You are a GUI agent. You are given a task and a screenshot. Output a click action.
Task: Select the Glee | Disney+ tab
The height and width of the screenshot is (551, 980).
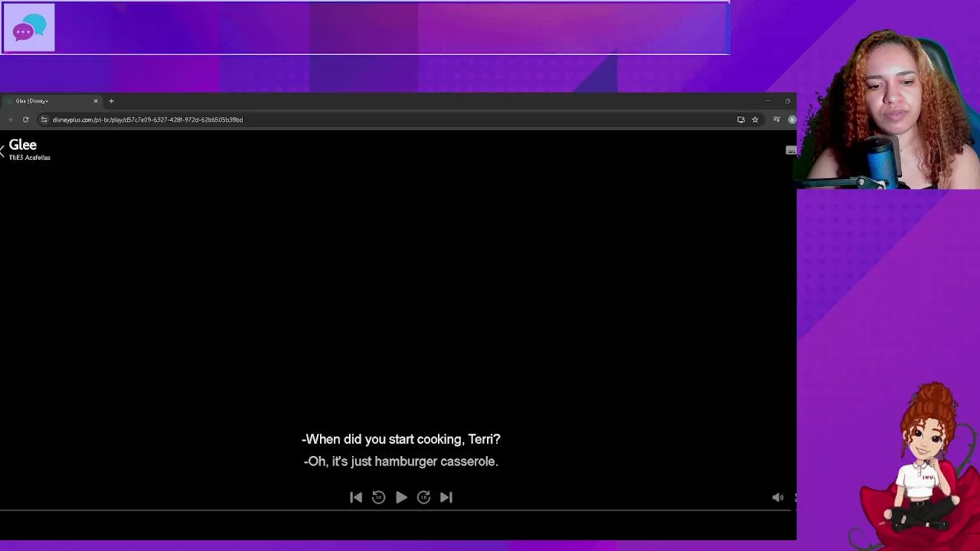point(50,101)
